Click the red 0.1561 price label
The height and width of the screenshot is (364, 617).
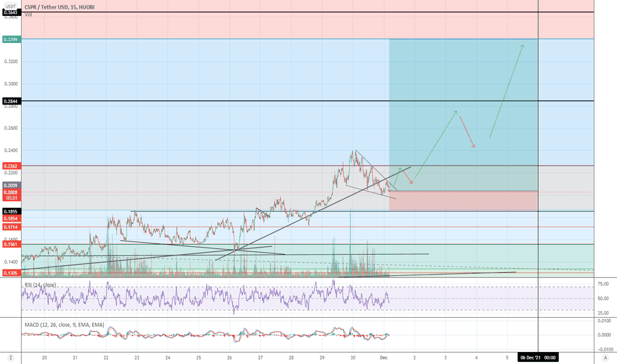(x=11, y=244)
